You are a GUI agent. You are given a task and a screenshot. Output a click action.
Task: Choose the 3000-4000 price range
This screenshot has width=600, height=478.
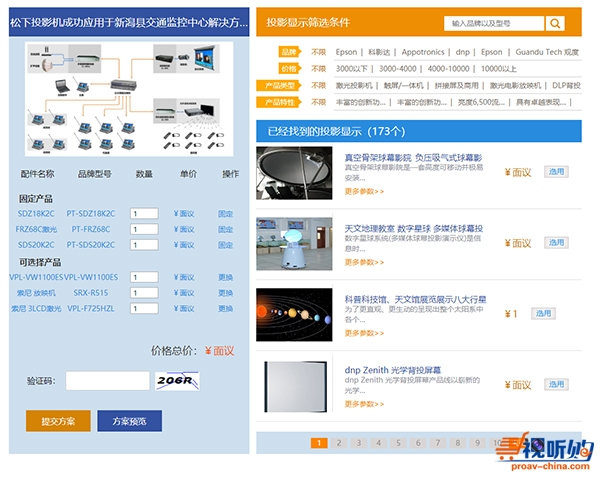click(398, 69)
